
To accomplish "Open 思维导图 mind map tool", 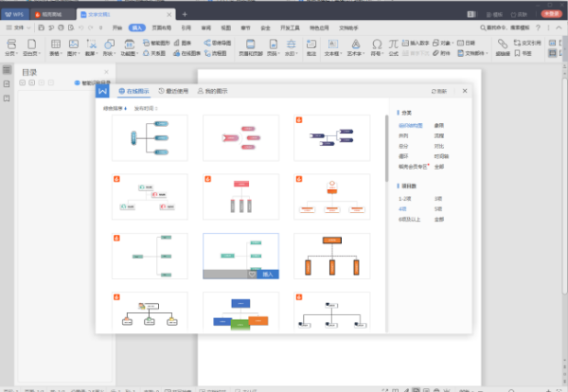I will click(218, 43).
